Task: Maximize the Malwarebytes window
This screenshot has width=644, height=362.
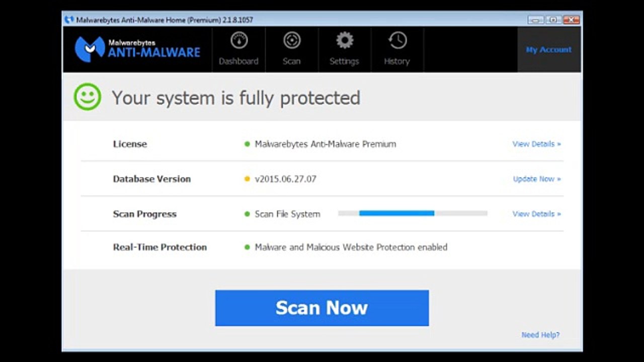Action: pos(553,20)
